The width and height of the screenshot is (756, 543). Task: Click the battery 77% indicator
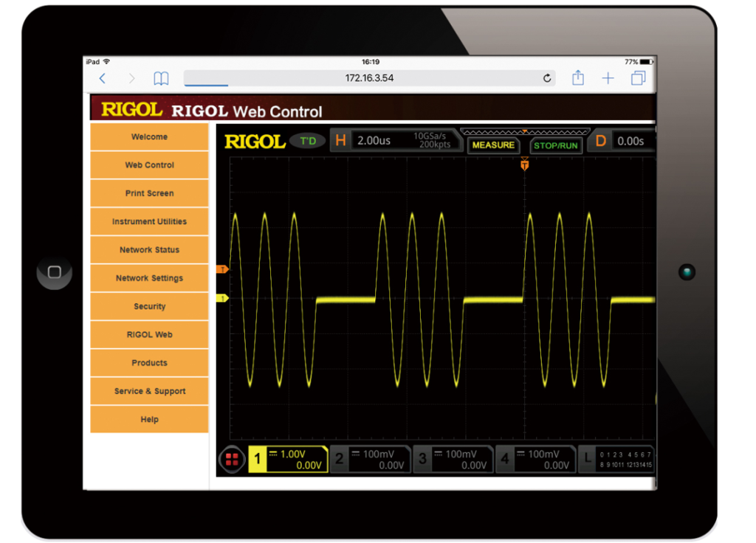[x=639, y=62]
